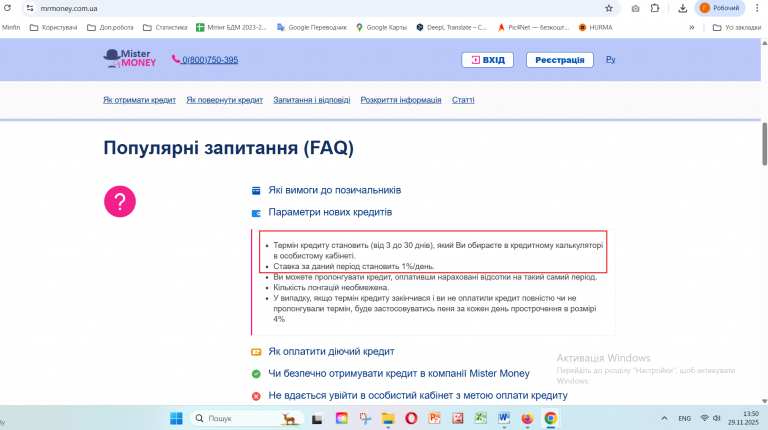
Task: Open Розкриття інформація menu link
Action: pyautogui.click(x=401, y=100)
